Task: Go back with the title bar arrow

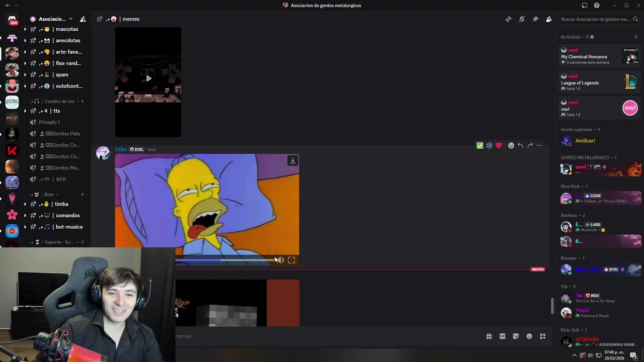Action: tap(8, 6)
